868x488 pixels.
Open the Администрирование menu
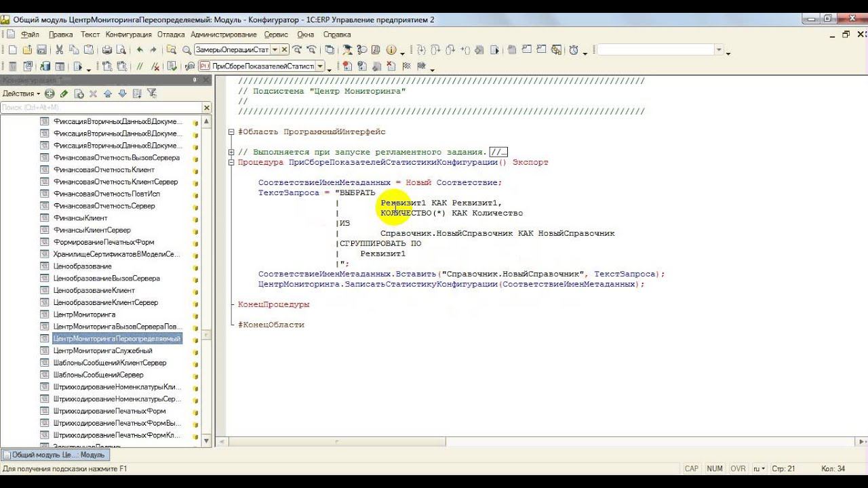[224, 35]
